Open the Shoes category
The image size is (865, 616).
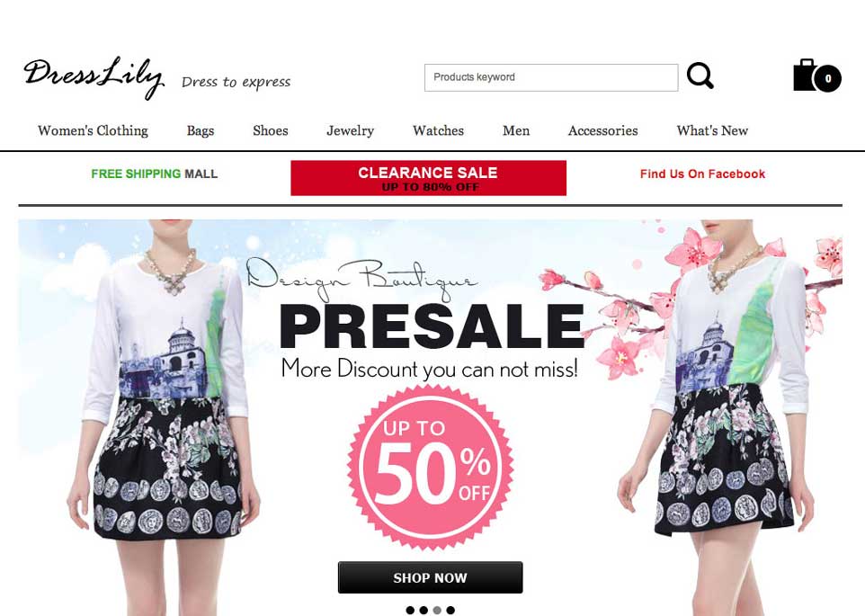click(x=271, y=130)
